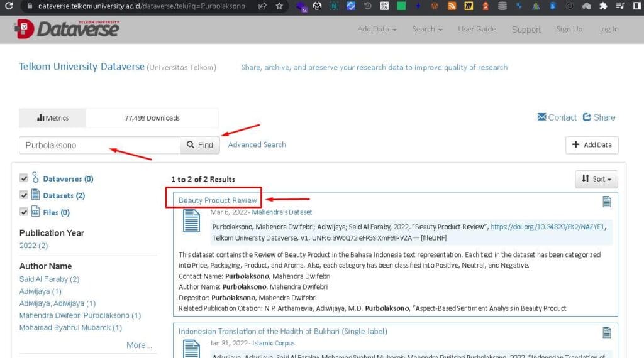Uncheck the Dataverses (0) checkbox
644x358 pixels.
coord(24,178)
